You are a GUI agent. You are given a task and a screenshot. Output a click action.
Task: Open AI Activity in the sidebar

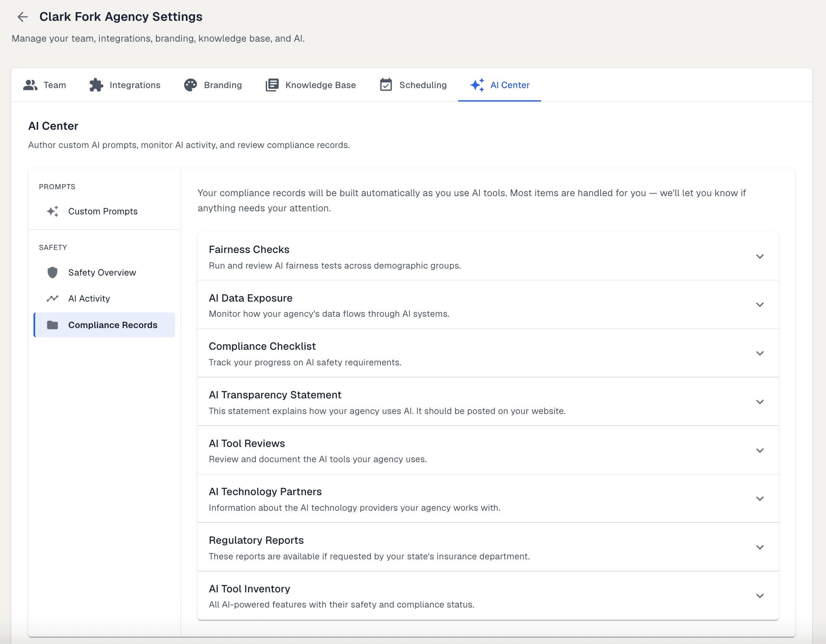tap(104, 299)
